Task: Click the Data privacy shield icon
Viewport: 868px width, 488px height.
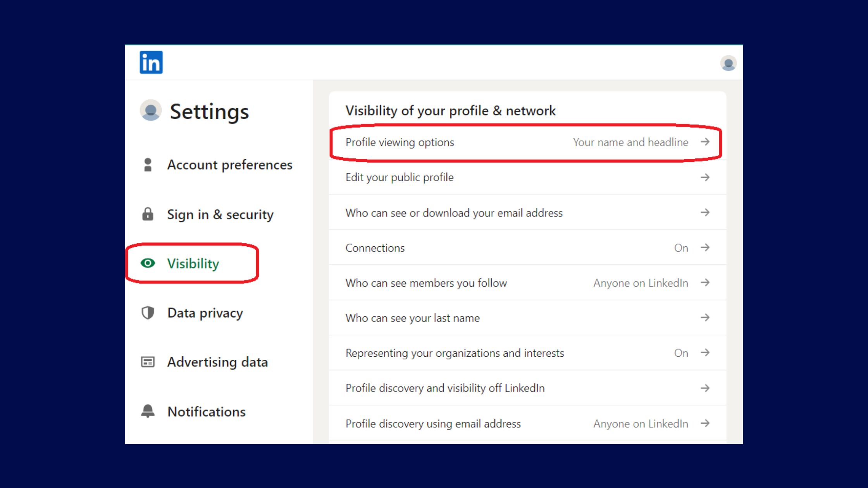Action: [x=148, y=313]
